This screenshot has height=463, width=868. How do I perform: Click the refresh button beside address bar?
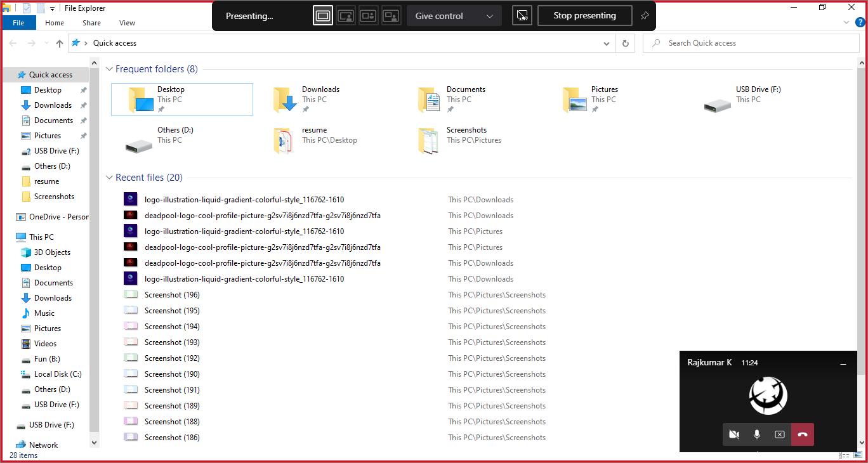[x=626, y=43]
